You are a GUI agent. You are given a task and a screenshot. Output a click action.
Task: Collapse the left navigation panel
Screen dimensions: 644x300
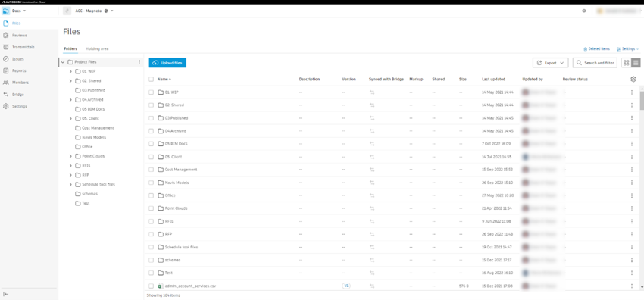coord(6,294)
